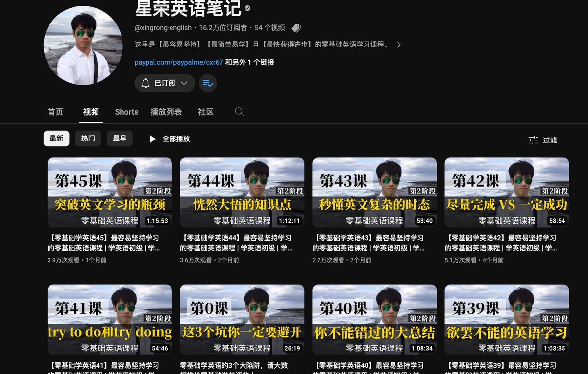This screenshot has width=588, height=374.
Task: Switch to the 首页 tab
Action: (x=55, y=112)
